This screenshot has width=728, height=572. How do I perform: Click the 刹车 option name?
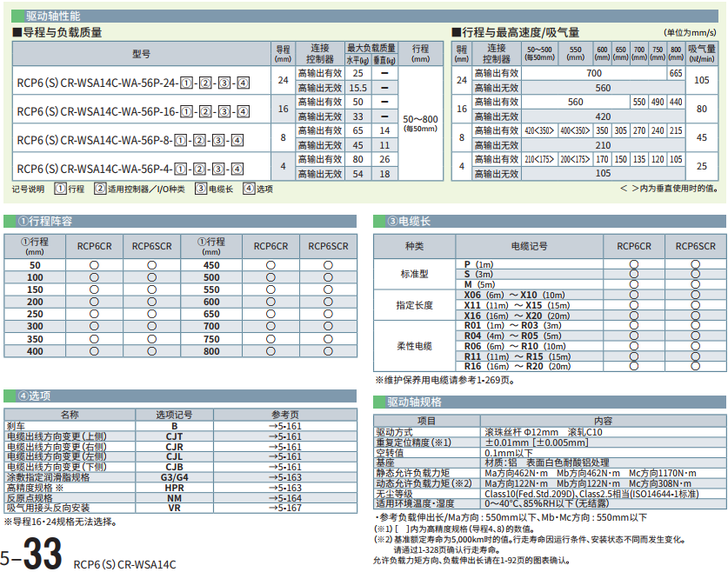pos(16,426)
